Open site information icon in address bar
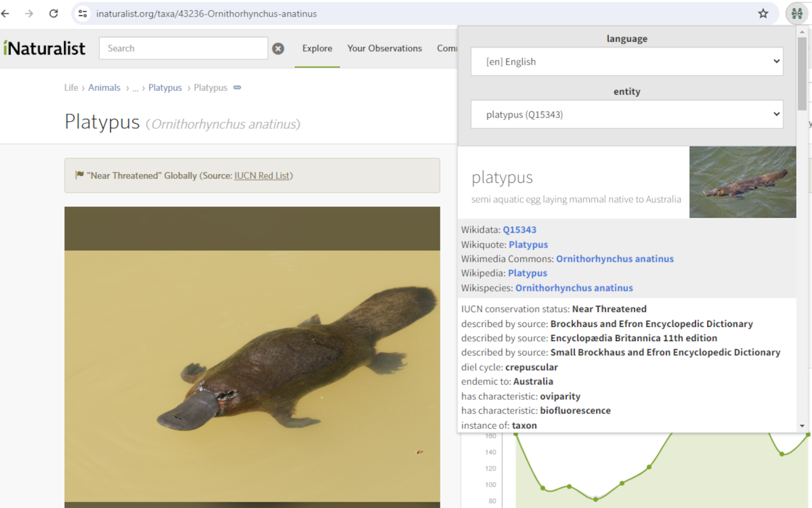The height and width of the screenshot is (508, 812). pos(82,13)
